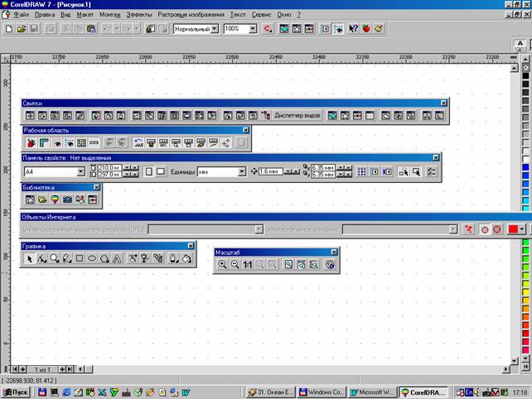This screenshot has width=532, height=399.
Task: Select the Ellipse tool in Графика
Action: coord(92,258)
